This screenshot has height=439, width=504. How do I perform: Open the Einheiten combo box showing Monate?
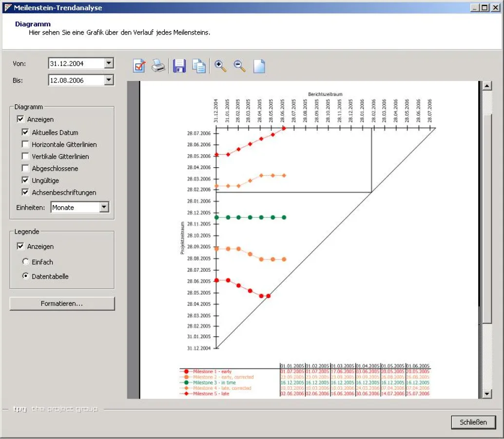click(x=105, y=207)
